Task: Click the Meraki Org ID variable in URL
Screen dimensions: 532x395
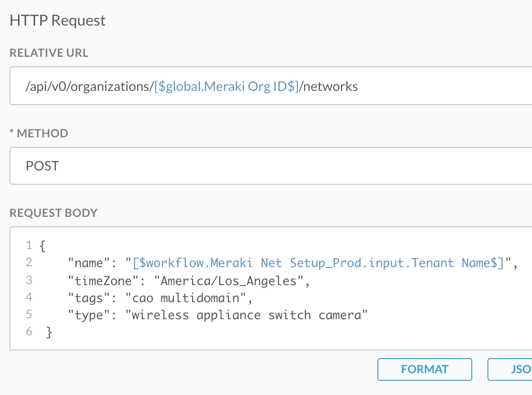Action: (226, 86)
